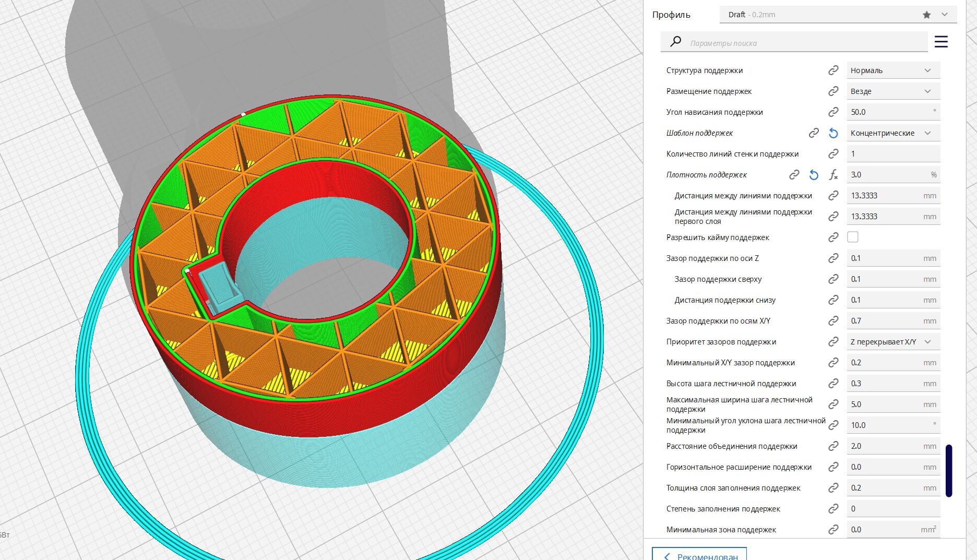977x560 pixels.
Task: Click link icon beside support overhang angle
Action: [x=833, y=112]
